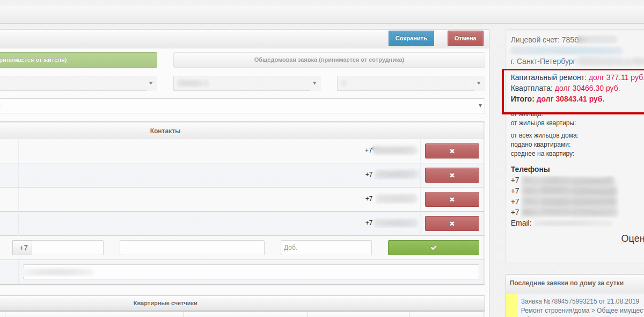Viewport: 644px width, 317px height.
Task: Confirm new contact with green checkmark button
Action: coord(433,248)
